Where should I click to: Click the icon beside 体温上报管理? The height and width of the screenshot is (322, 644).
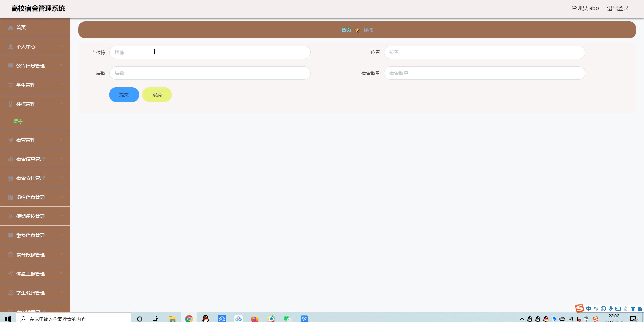coord(11,274)
